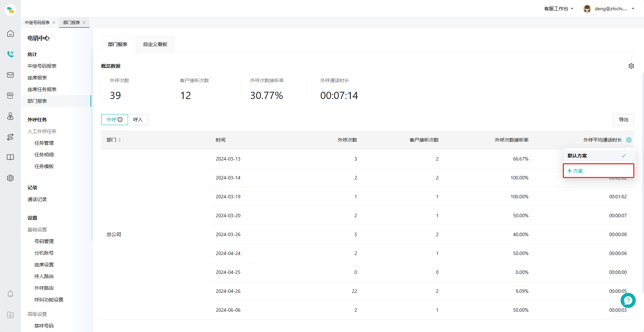Collapse the 基础设置 group

(x=37, y=230)
